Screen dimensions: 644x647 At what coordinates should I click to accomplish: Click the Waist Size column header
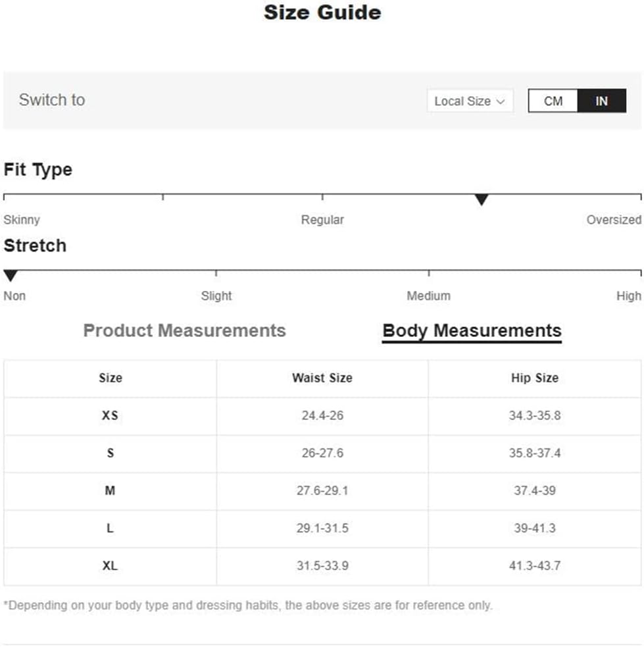(x=322, y=378)
